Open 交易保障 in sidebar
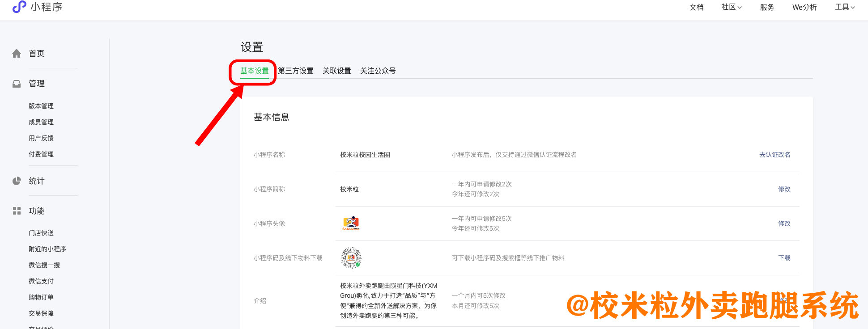 point(41,313)
